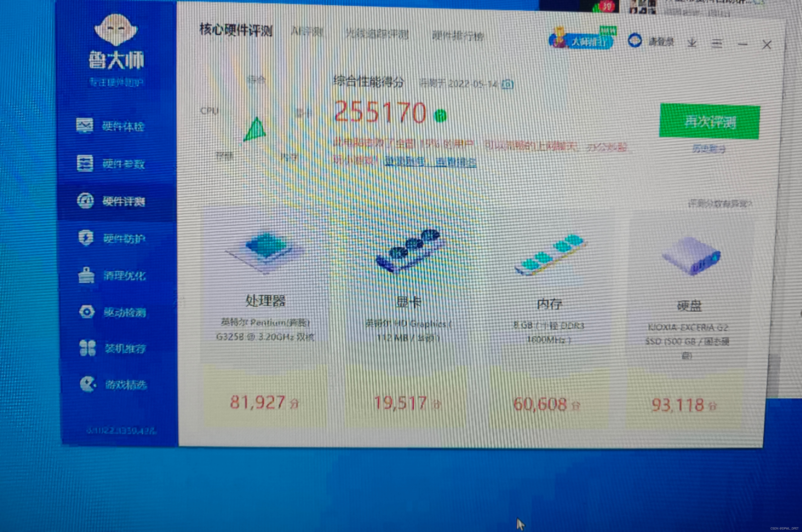
Task: Open 装机推荐 four-square icon
Action: click(x=88, y=348)
